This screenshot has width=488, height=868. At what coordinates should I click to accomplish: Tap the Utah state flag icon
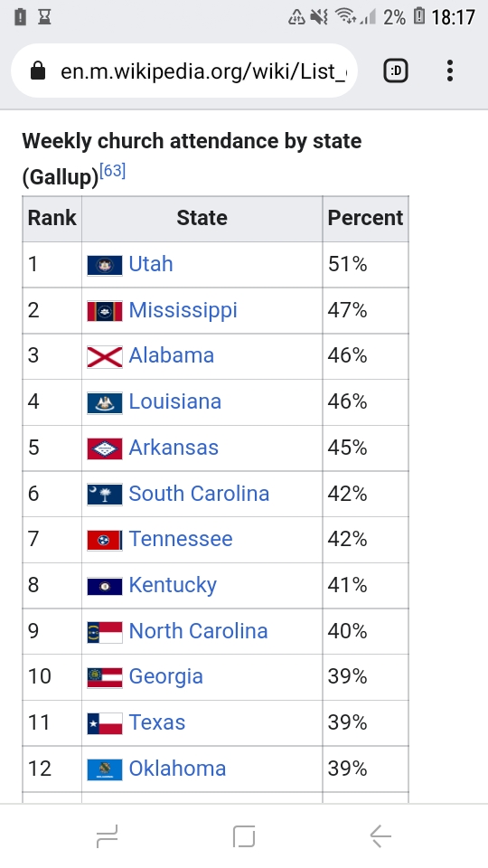(105, 266)
